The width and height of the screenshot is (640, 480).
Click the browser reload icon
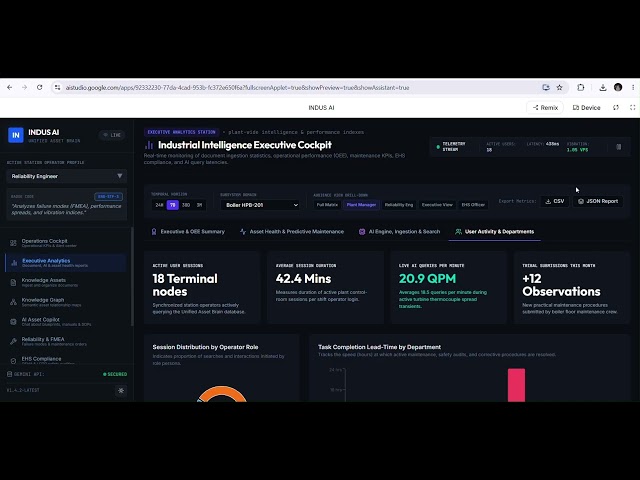40,87
